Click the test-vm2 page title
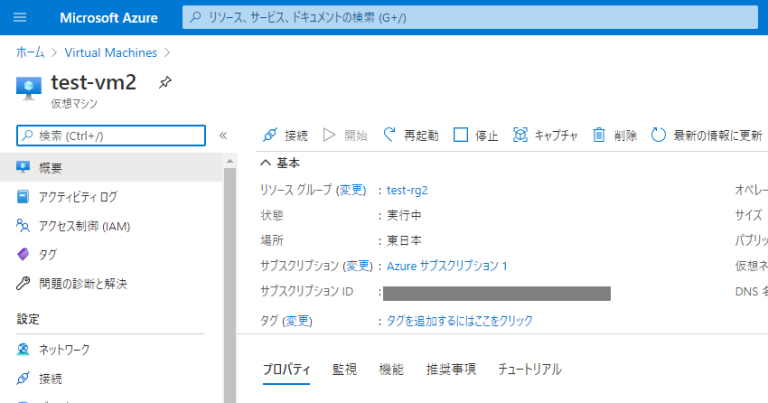The image size is (768, 403). coord(94,82)
